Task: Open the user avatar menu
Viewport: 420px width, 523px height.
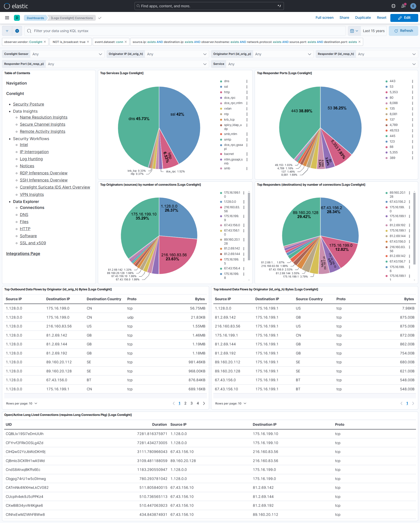Action: pyautogui.click(x=413, y=6)
